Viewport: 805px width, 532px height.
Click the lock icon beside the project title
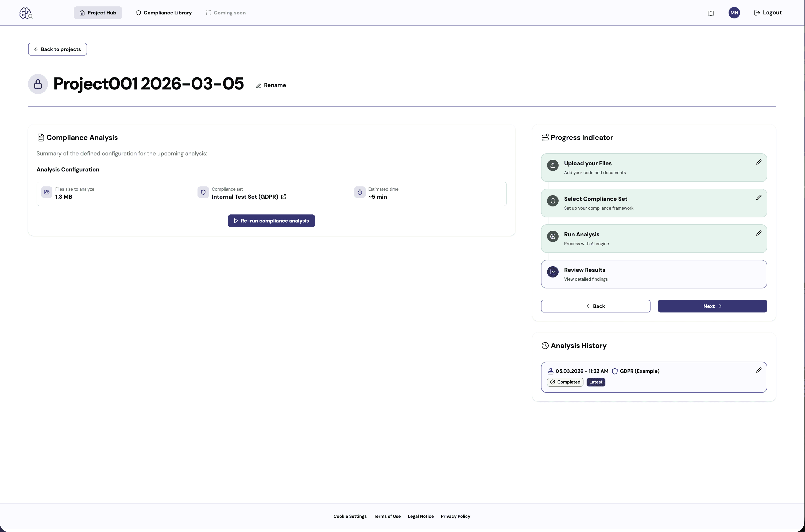coord(38,84)
